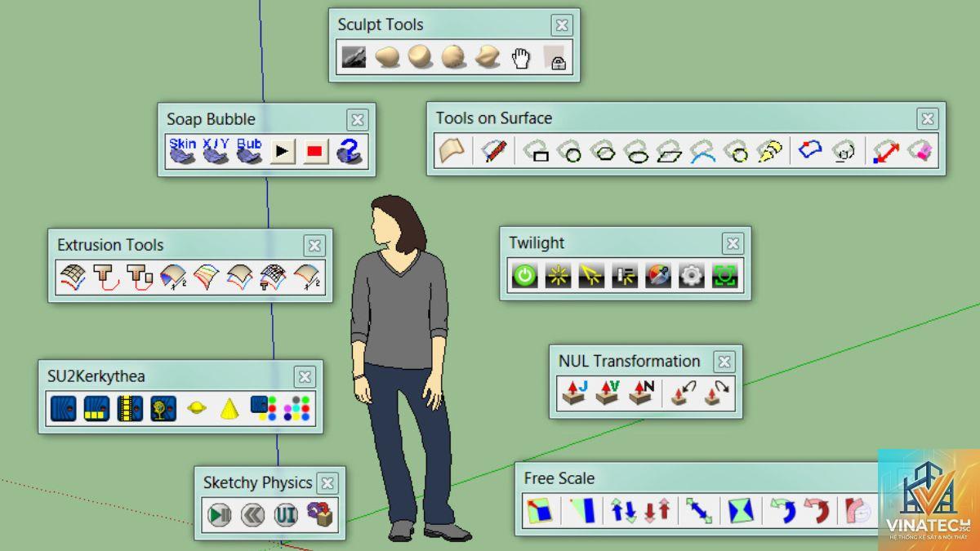Select the hand grab tool in Sculpt Tools
Screen dimensions: 980x551
coord(521,58)
